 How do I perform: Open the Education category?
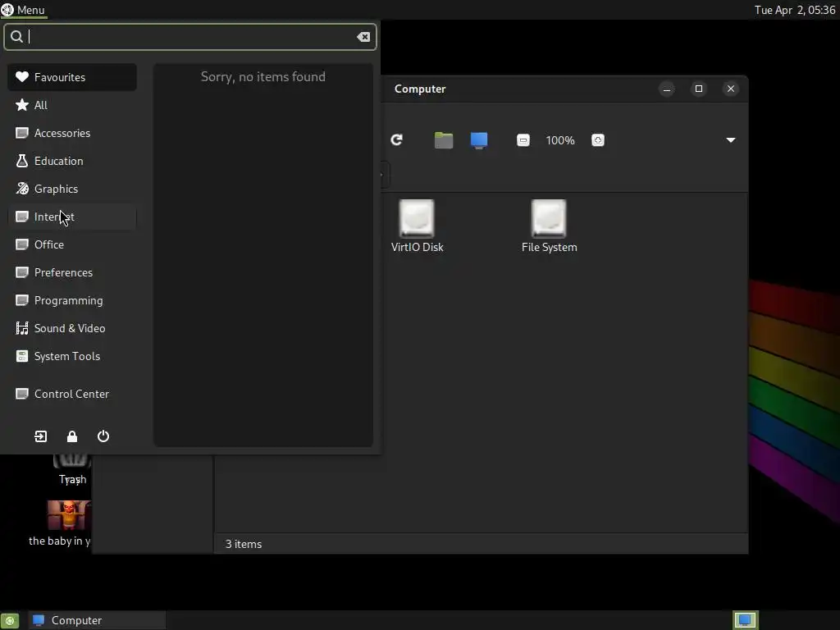[x=72, y=161]
